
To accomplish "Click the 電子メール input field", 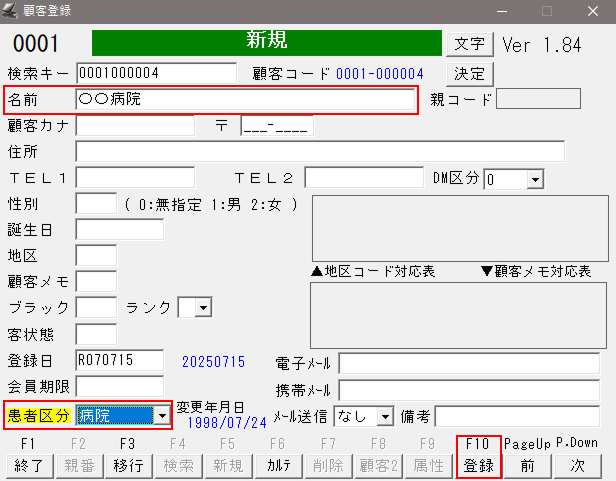I will [x=469, y=363].
